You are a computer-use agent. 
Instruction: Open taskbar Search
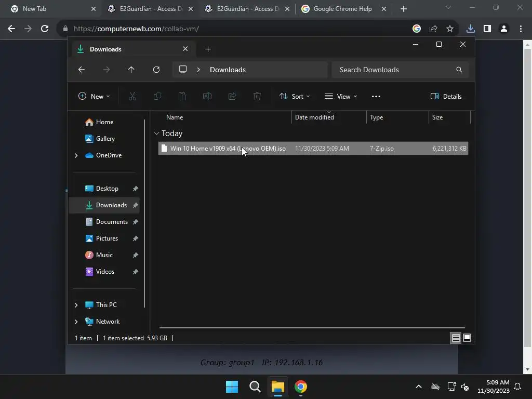(255, 387)
